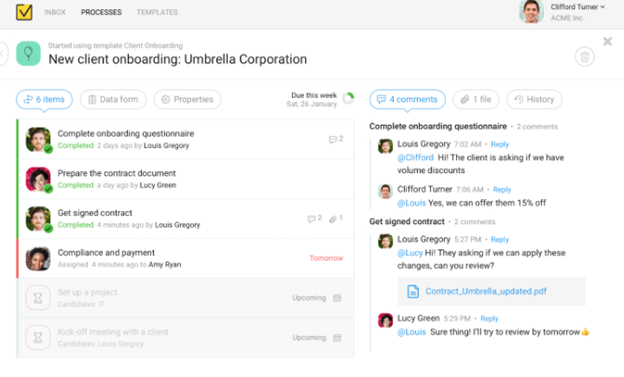Click hourglass icon for Kick-off meeting
Screen dimensions: 624x377
[x=38, y=338]
